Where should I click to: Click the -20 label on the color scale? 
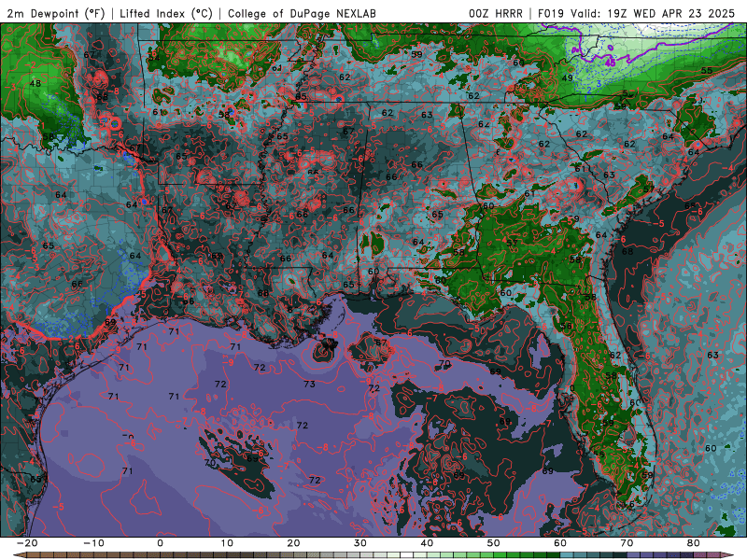(x=27, y=543)
